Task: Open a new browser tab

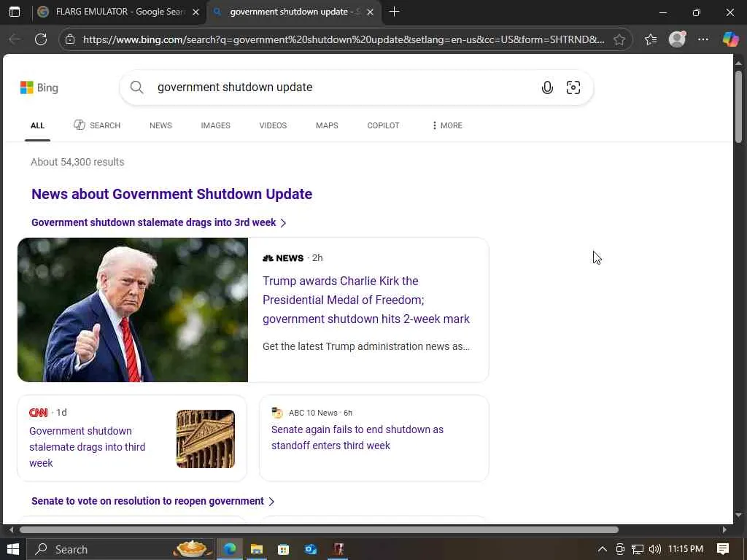Action: click(394, 12)
